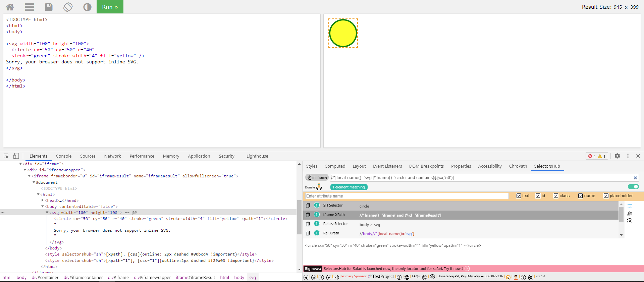Select iframe#iframeResult in the breadcrumb

pyautogui.click(x=196, y=278)
